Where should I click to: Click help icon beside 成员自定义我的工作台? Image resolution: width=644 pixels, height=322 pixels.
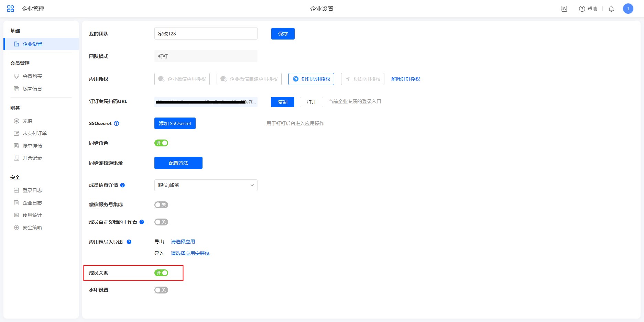(142, 222)
